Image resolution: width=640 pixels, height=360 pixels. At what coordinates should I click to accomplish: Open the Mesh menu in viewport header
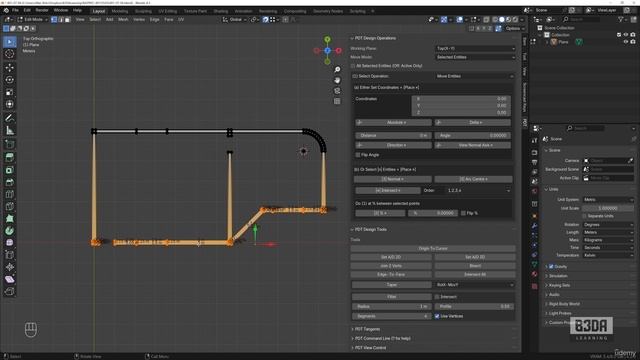click(x=123, y=20)
